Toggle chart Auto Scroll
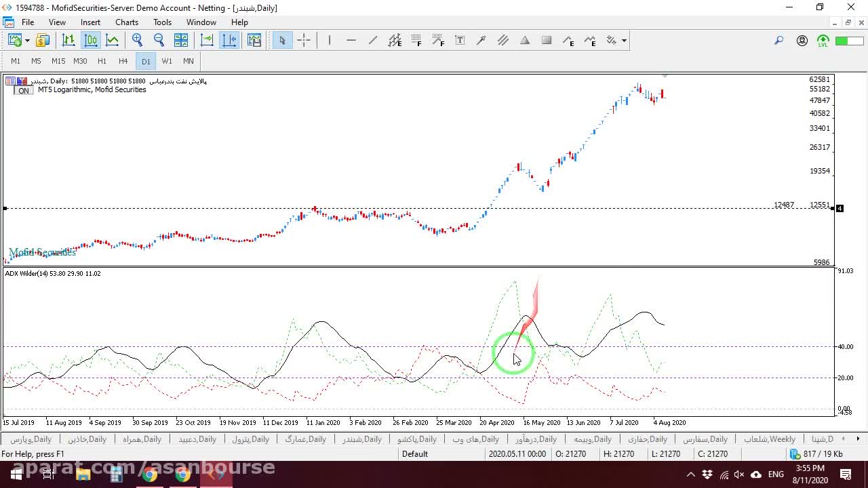Viewport: 868px width, 488px height. [x=207, y=41]
